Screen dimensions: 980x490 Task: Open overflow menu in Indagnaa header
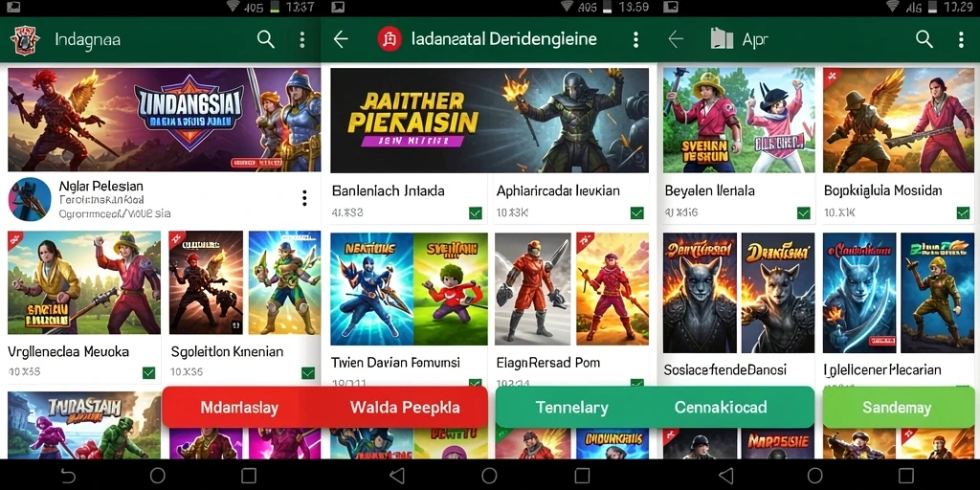(301, 39)
